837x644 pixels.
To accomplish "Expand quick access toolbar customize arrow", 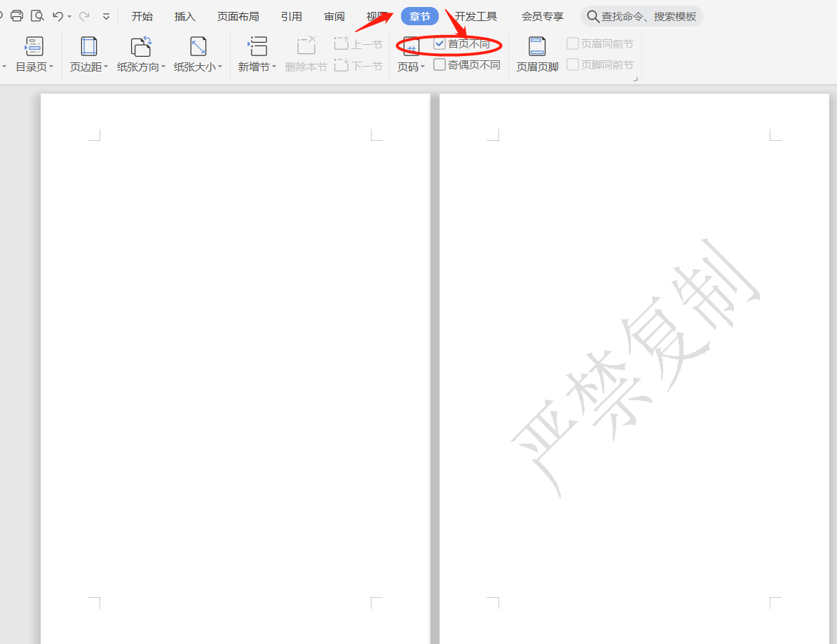I will click(x=107, y=17).
